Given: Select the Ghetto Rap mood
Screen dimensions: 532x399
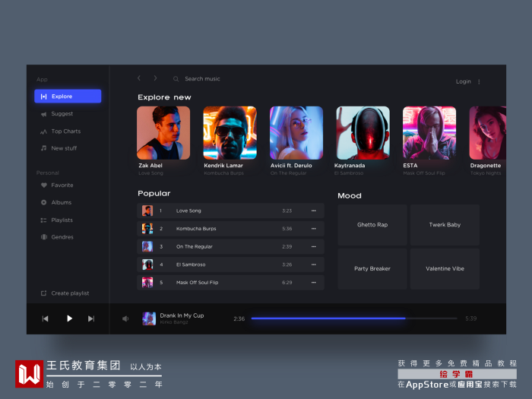Looking at the screenshot, I should pyautogui.click(x=372, y=225).
